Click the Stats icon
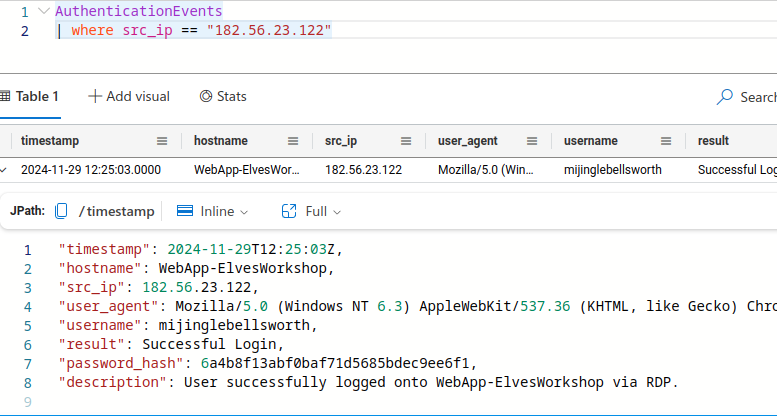The width and height of the screenshot is (777, 418). click(x=206, y=97)
